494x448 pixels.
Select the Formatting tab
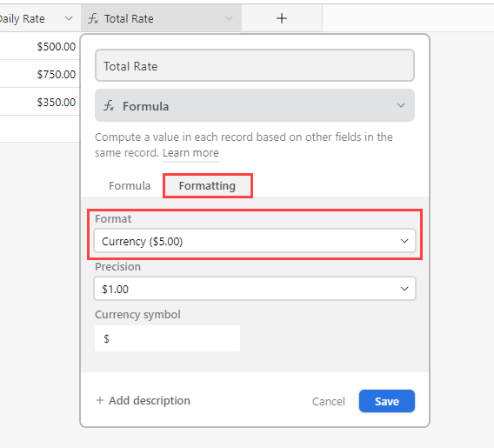tap(207, 185)
